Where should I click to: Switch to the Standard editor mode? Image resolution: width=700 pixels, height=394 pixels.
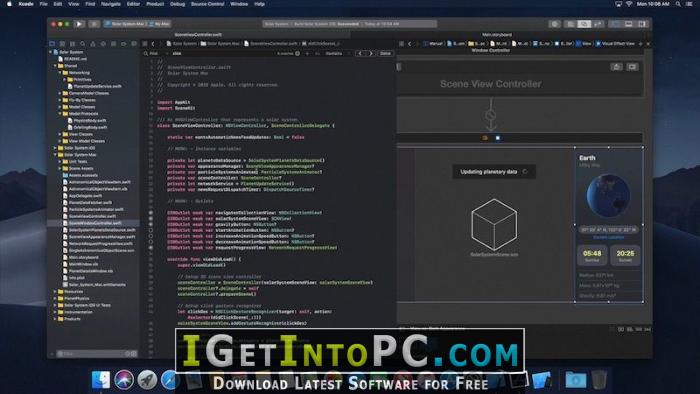pyautogui.click(x=570, y=24)
